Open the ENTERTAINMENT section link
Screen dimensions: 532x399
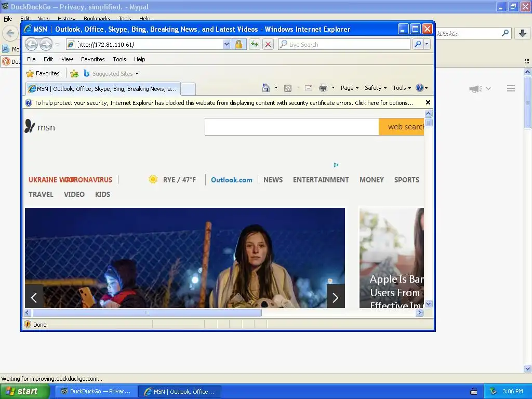(x=321, y=180)
